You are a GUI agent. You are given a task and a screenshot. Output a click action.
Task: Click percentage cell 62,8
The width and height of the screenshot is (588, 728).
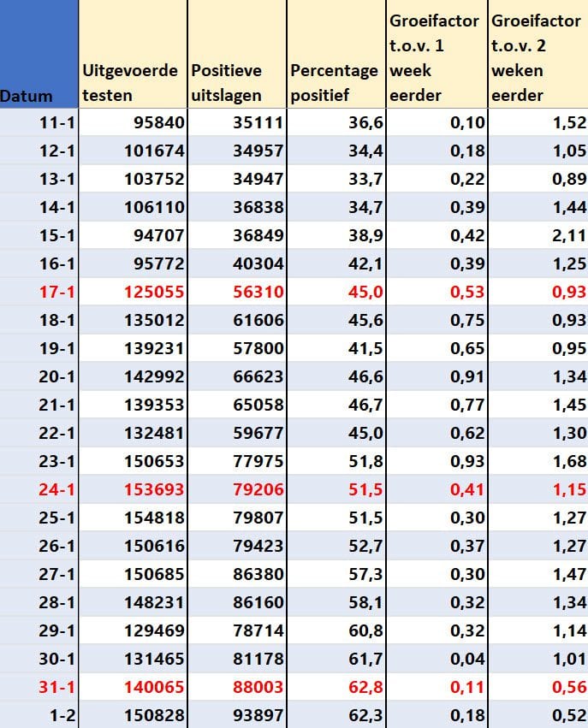coord(336,687)
